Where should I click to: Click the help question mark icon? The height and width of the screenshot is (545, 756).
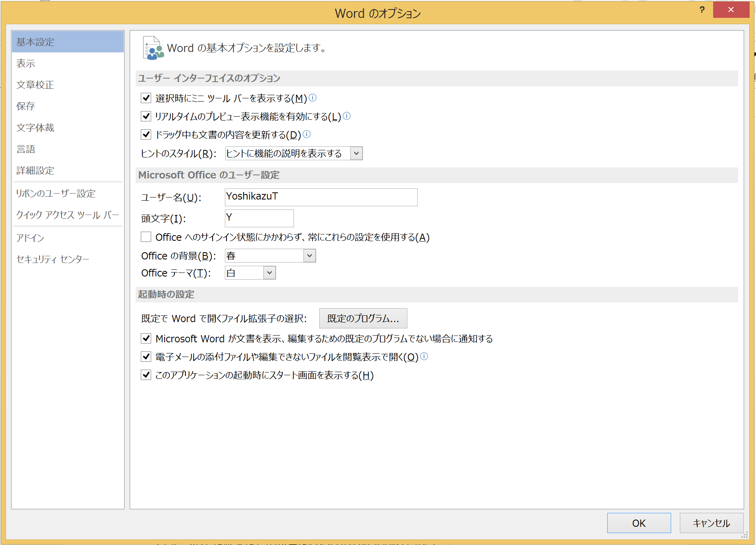click(702, 10)
